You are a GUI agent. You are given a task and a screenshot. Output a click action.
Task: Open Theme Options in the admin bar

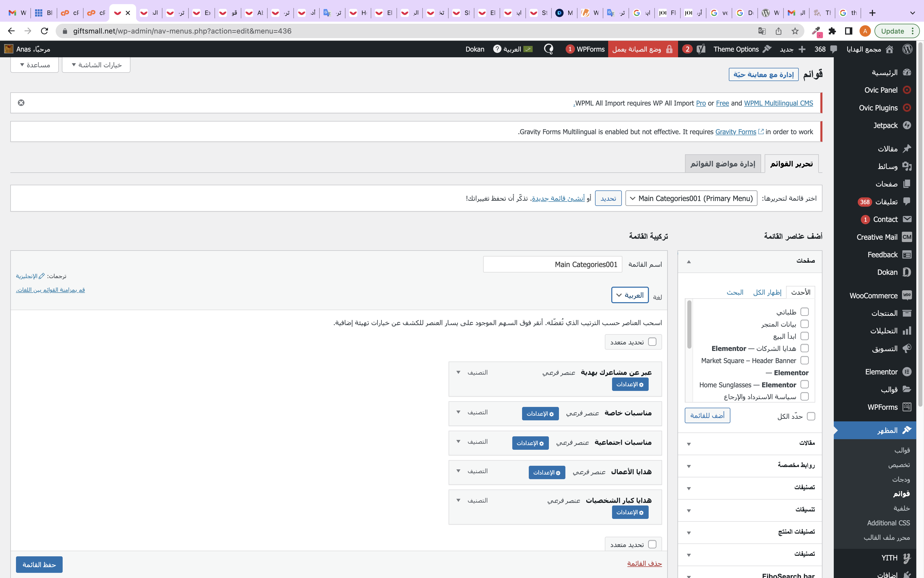coord(742,49)
